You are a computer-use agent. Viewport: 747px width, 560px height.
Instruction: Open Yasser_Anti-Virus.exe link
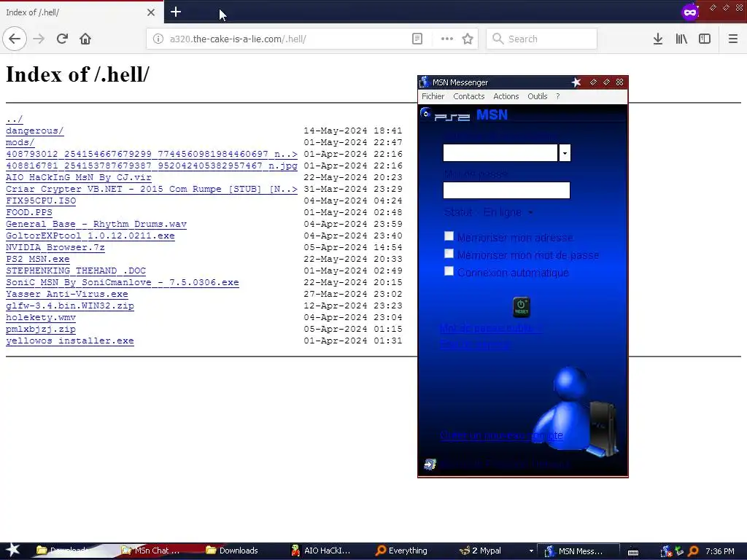click(66, 294)
